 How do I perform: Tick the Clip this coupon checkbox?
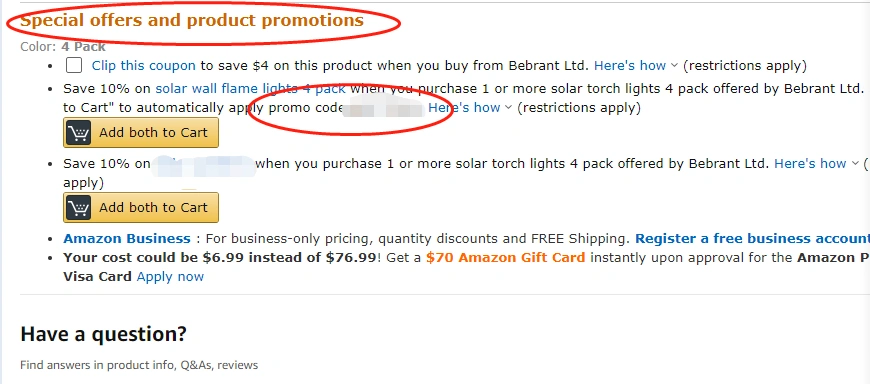(x=74, y=65)
